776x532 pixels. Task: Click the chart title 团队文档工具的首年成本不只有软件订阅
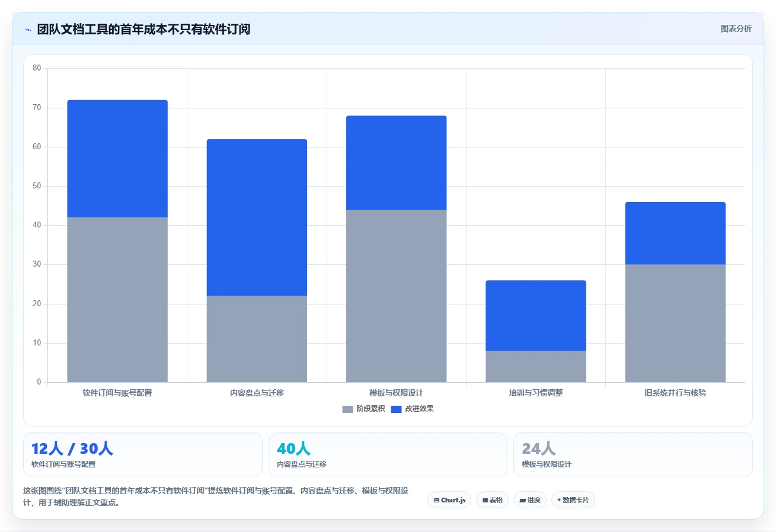coord(143,30)
